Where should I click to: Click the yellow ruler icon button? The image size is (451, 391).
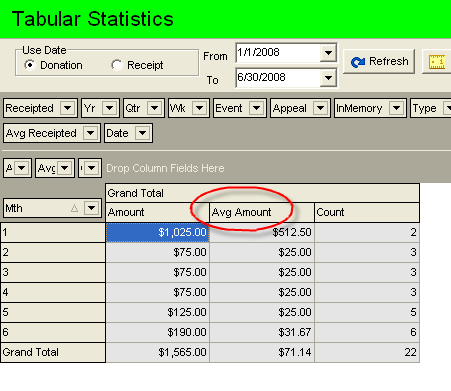click(x=437, y=62)
